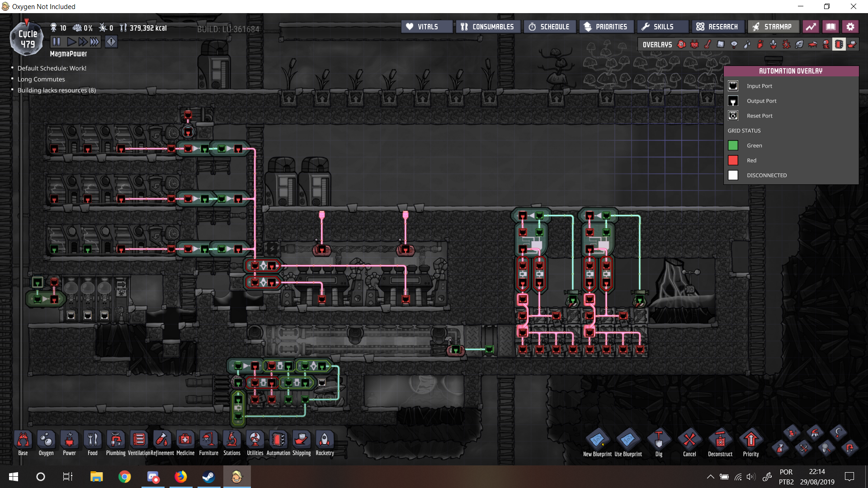Screen dimensions: 868x488
Task: Toggle the Power overlay
Action: click(x=695, y=44)
